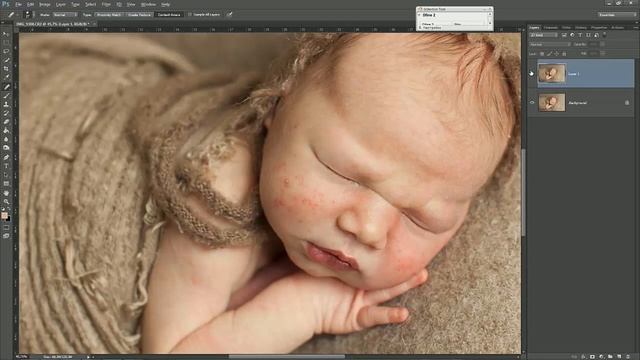Viewport: 640px width, 360px height.
Task: Select the Paint Bucket tool
Action: click(x=6, y=131)
